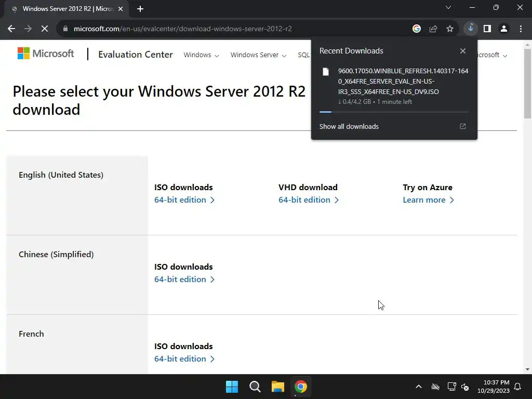The width and height of the screenshot is (532, 399).
Task: Open File Explorer from the taskbar
Action: 277,387
